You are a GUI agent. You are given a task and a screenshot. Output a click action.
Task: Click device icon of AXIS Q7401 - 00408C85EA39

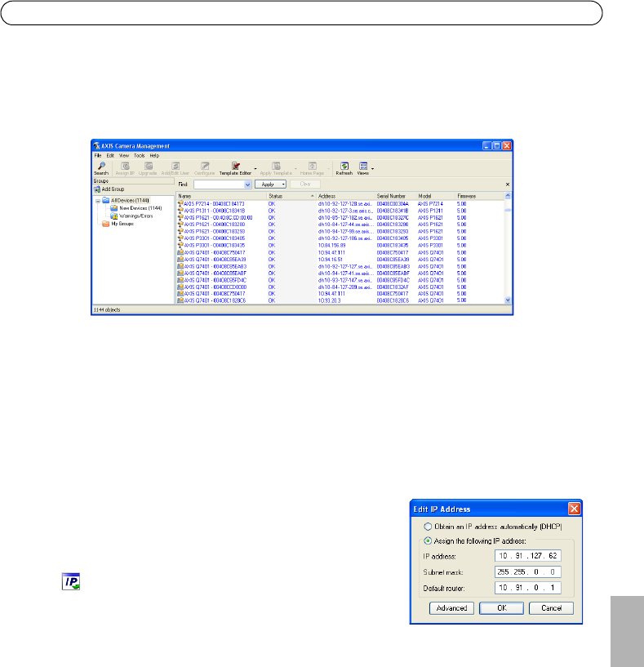(180, 259)
